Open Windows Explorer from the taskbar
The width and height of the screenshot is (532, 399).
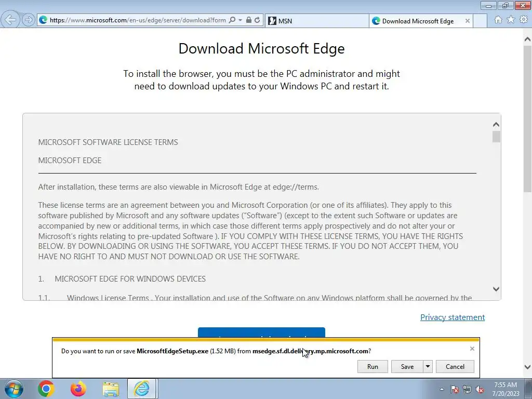point(111,389)
